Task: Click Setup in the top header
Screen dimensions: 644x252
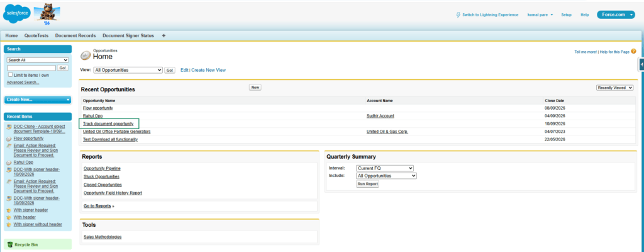Action: point(567,15)
